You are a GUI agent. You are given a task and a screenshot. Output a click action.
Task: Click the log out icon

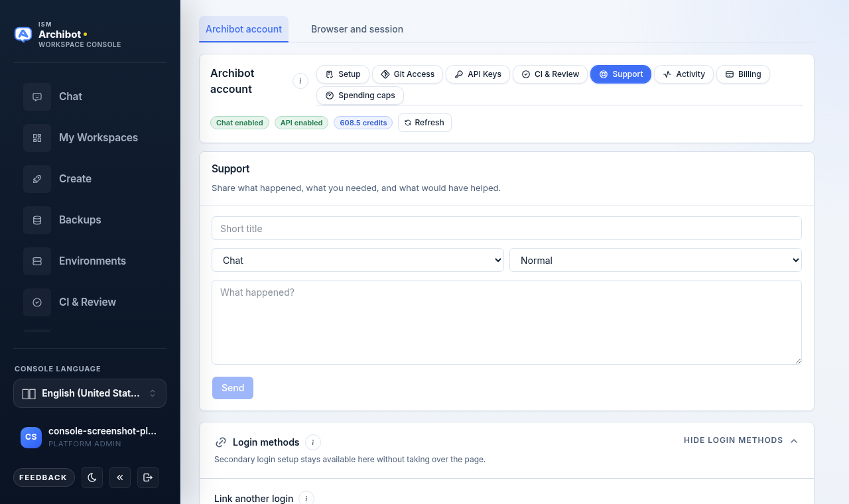coord(148,477)
